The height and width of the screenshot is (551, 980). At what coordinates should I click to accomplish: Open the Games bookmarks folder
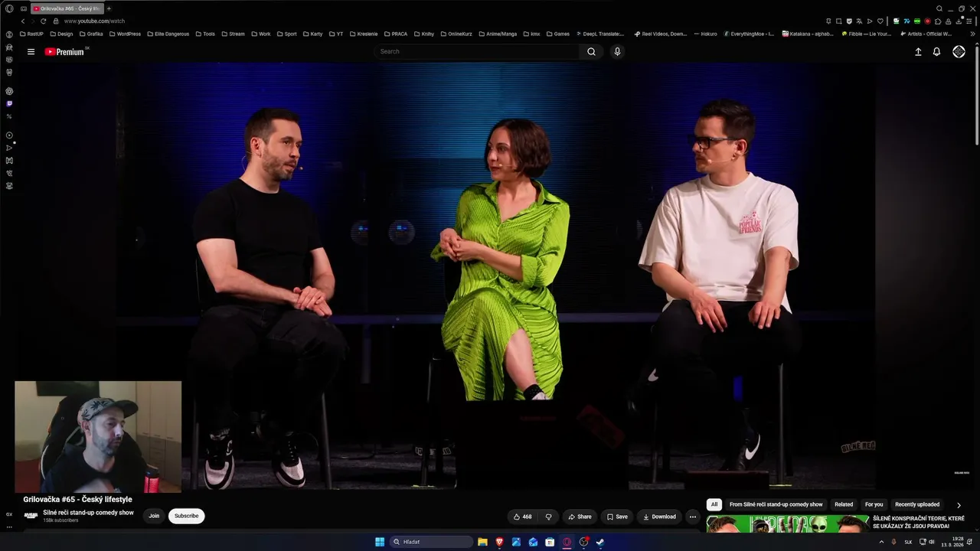pyautogui.click(x=557, y=34)
